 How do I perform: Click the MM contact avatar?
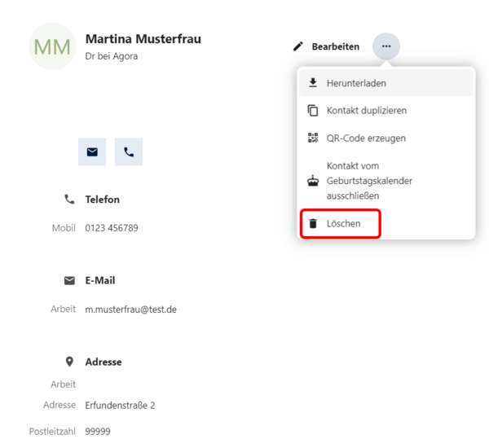52,46
